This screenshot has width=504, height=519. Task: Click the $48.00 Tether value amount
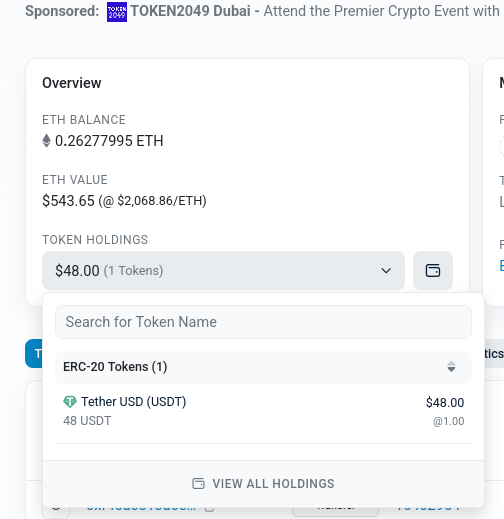[x=445, y=403]
